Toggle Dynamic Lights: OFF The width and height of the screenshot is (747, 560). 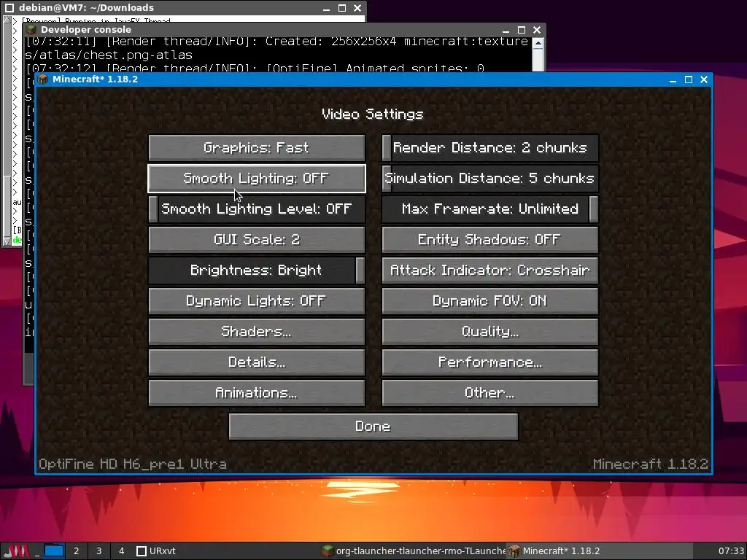pos(257,301)
